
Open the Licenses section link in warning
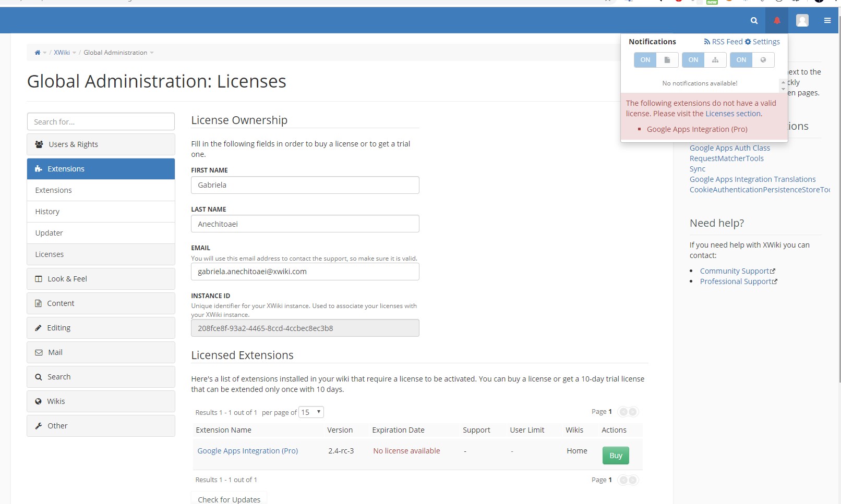click(x=732, y=113)
